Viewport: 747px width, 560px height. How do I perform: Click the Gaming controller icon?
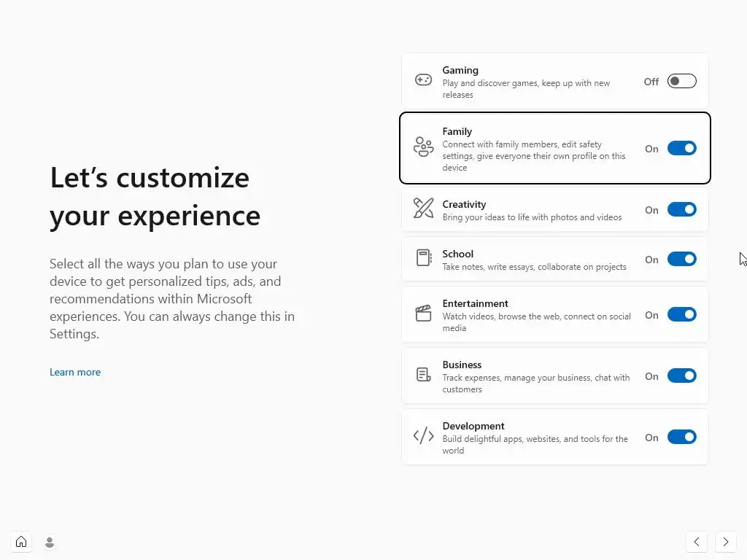423,80
